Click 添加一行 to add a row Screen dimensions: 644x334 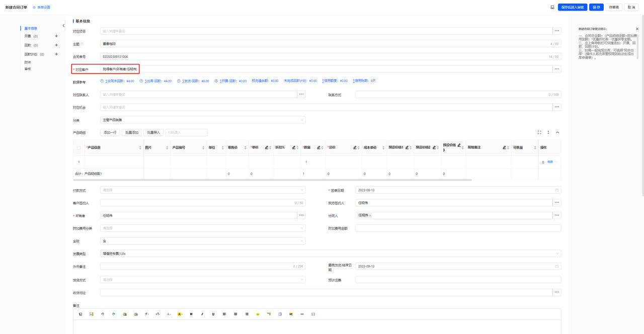tap(110, 133)
